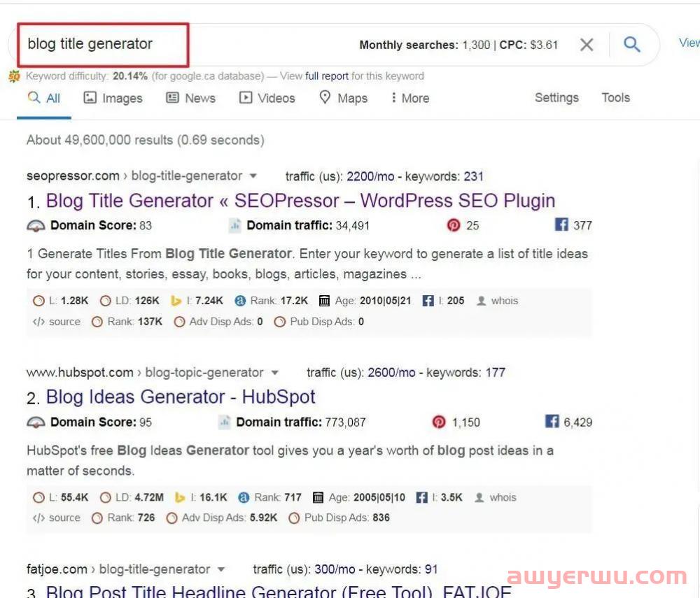Click the Facebook icon showing 377

(x=561, y=225)
